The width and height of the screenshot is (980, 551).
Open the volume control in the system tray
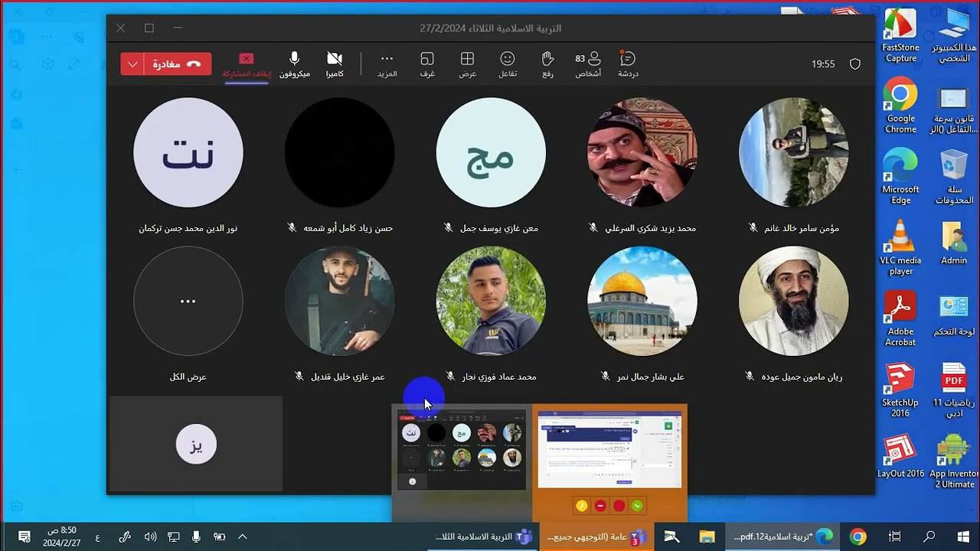pos(150,536)
